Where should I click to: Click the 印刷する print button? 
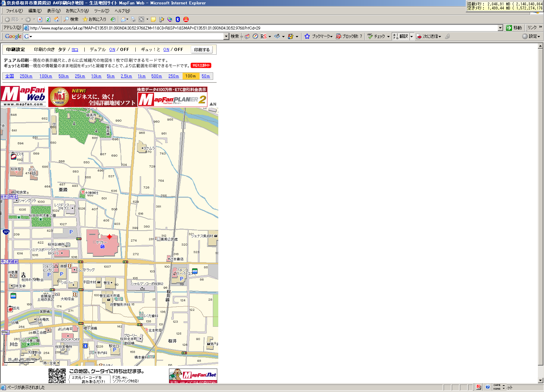click(202, 50)
